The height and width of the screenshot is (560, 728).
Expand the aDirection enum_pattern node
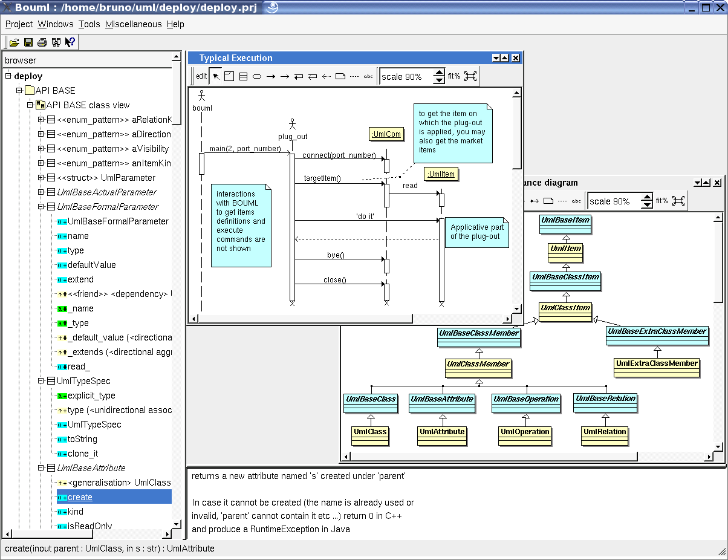[41, 134]
